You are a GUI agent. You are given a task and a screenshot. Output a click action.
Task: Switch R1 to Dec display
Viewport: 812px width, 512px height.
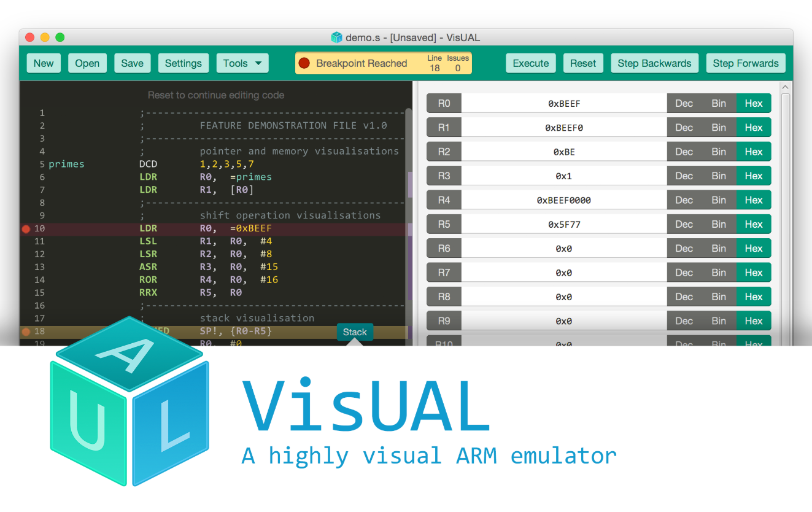click(x=684, y=128)
